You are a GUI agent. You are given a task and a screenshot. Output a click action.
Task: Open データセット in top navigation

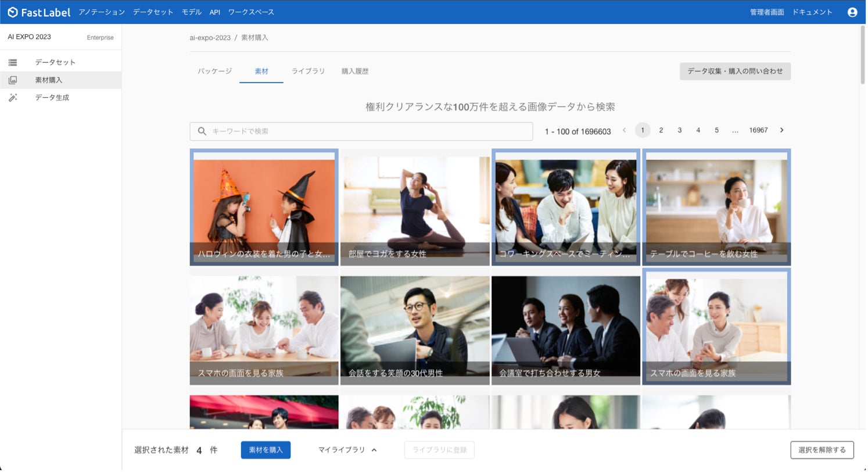(x=153, y=12)
